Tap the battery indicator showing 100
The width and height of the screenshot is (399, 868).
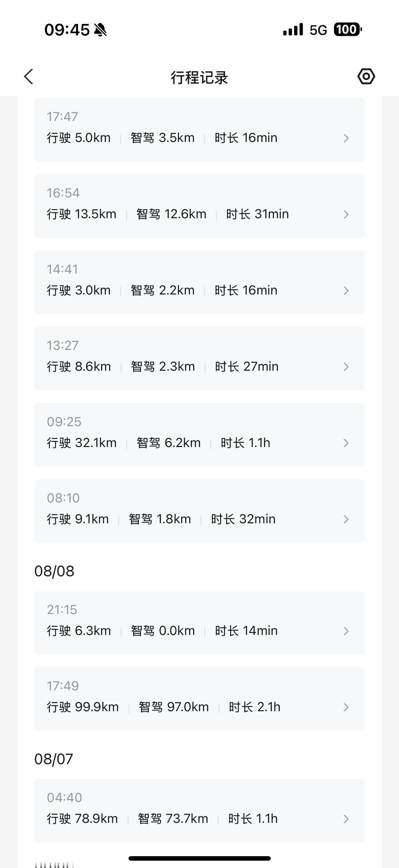point(348,29)
